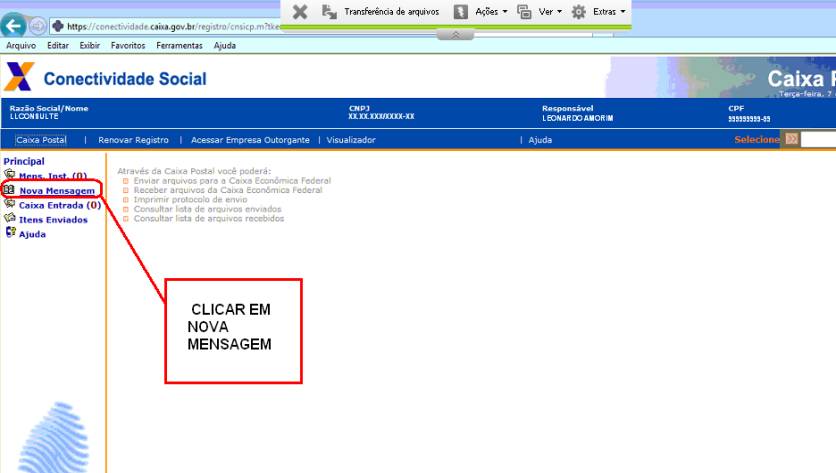Click the arrow icon next to Selecione
Viewport: 836px width, 473px height.
pos(791,139)
